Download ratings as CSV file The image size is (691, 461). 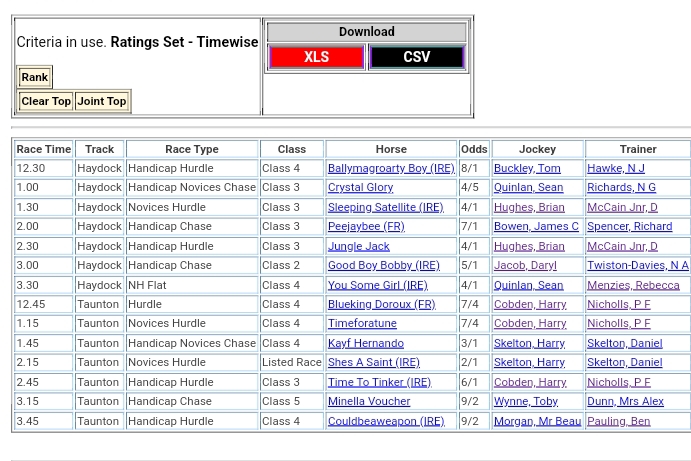click(417, 57)
